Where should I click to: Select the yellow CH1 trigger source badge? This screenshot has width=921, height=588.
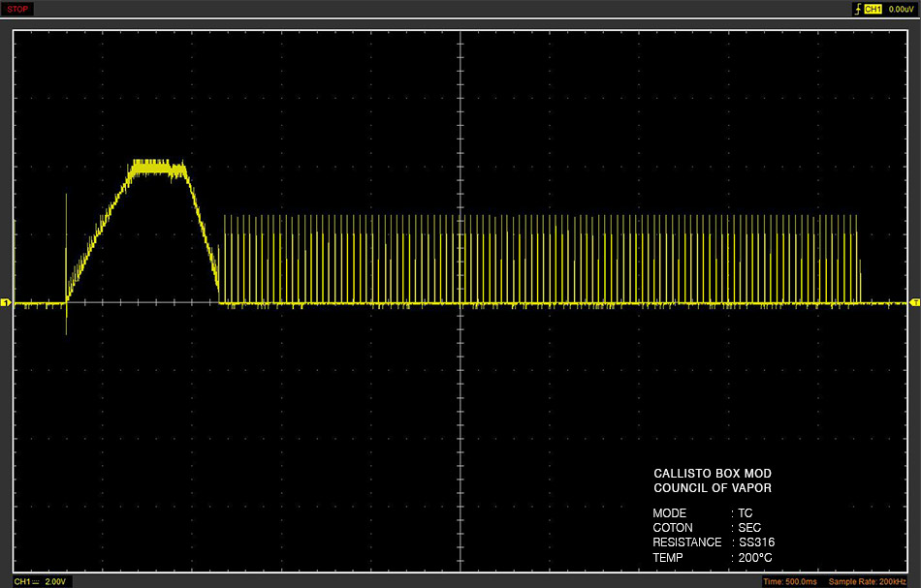pos(873,10)
